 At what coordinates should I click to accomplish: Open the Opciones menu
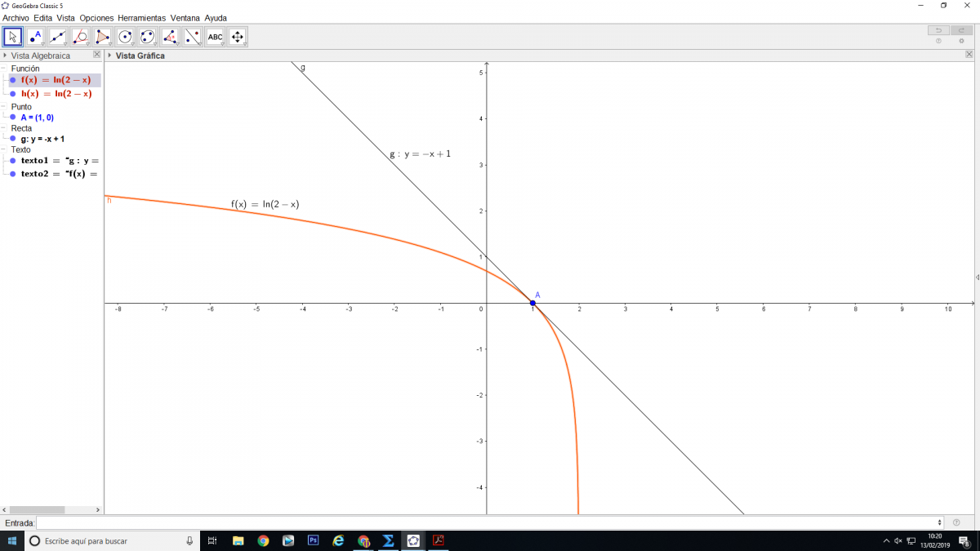tap(96, 18)
